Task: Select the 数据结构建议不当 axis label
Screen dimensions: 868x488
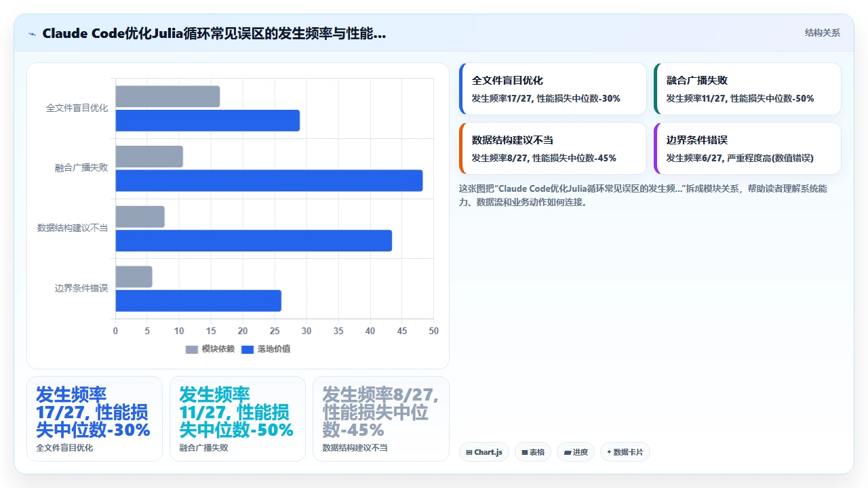Action: click(73, 228)
